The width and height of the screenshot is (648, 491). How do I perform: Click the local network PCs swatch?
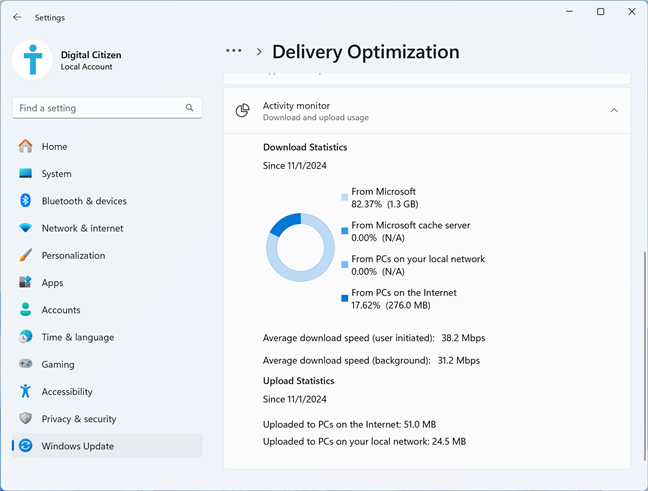(344, 265)
